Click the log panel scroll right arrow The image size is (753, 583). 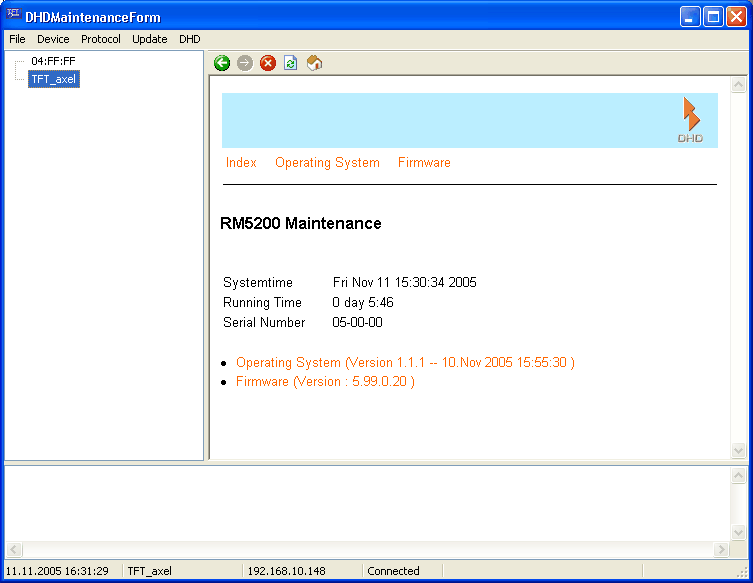[721, 549]
